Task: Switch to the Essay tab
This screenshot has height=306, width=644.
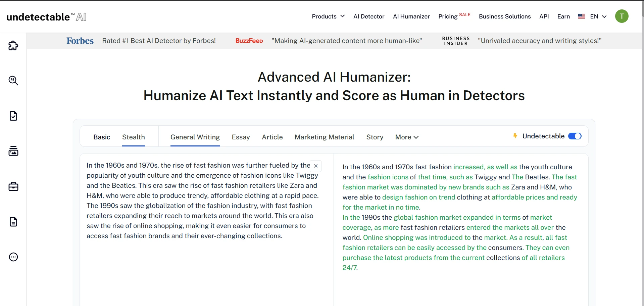Action: point(241,137)
